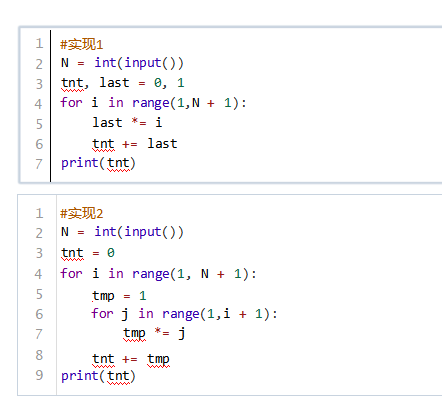The height and width of the screenshot is (401, 442).
Task: Click line number 7 in the first code block
Action: tap(39, 164)
